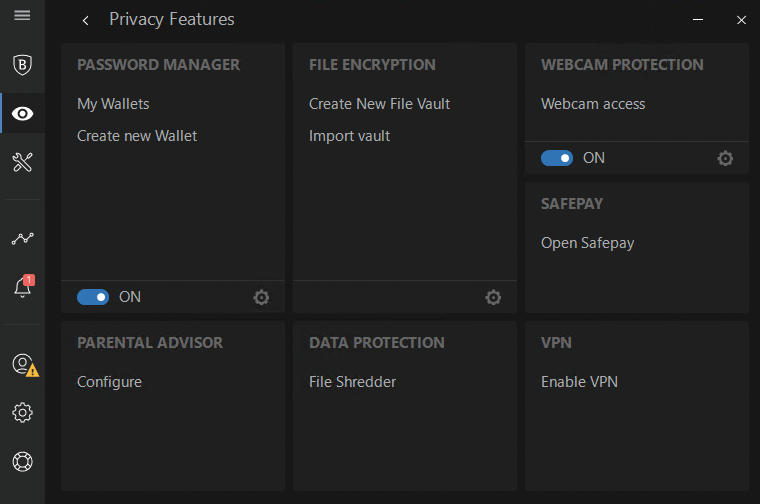Click the VPN heading
This screenshot has width=760, height=504.
(x=556, y=343)
